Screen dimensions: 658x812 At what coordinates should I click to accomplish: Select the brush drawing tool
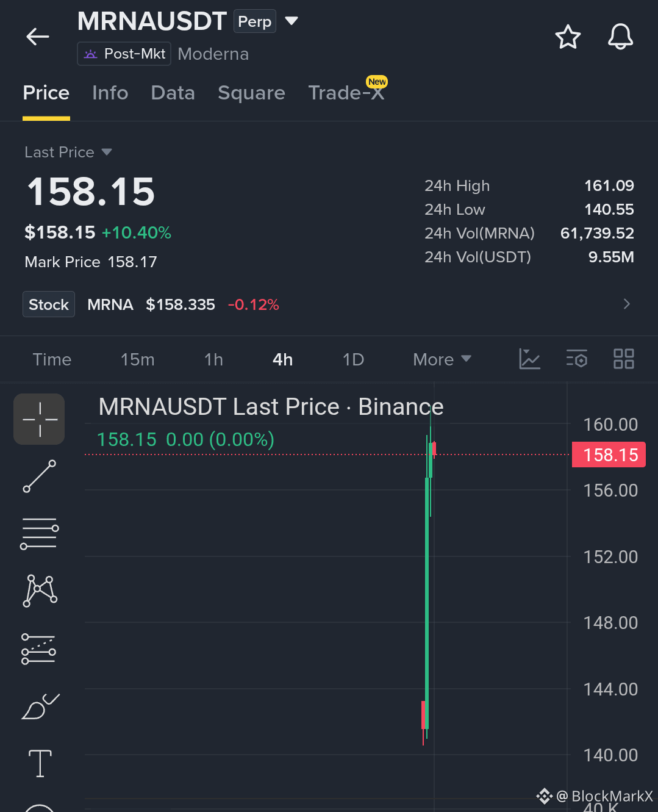40,706
